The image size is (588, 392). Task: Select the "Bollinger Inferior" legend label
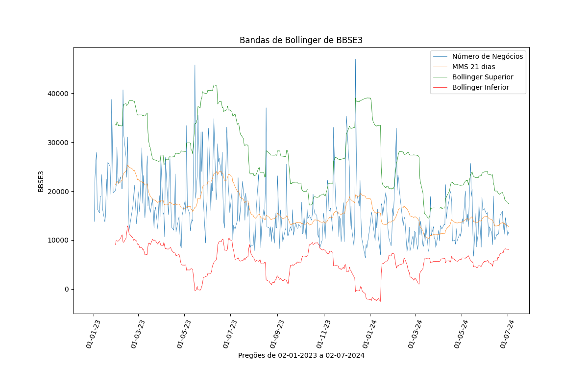point(480,87)
